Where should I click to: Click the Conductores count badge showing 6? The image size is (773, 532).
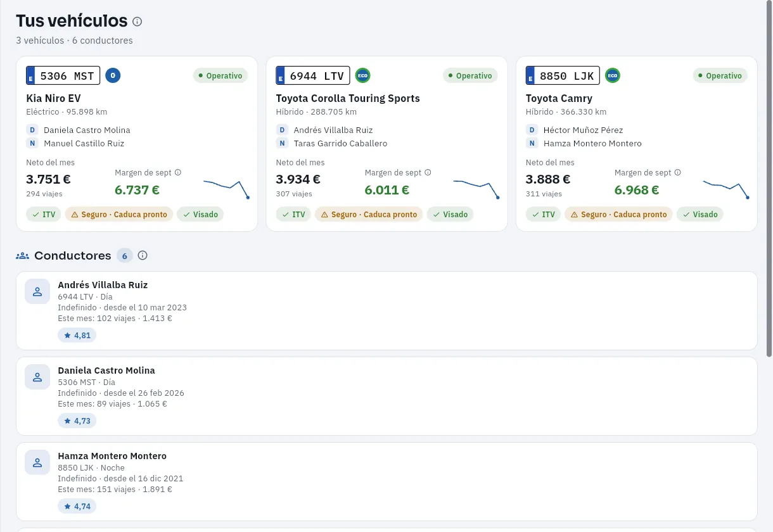pos(124,256)
